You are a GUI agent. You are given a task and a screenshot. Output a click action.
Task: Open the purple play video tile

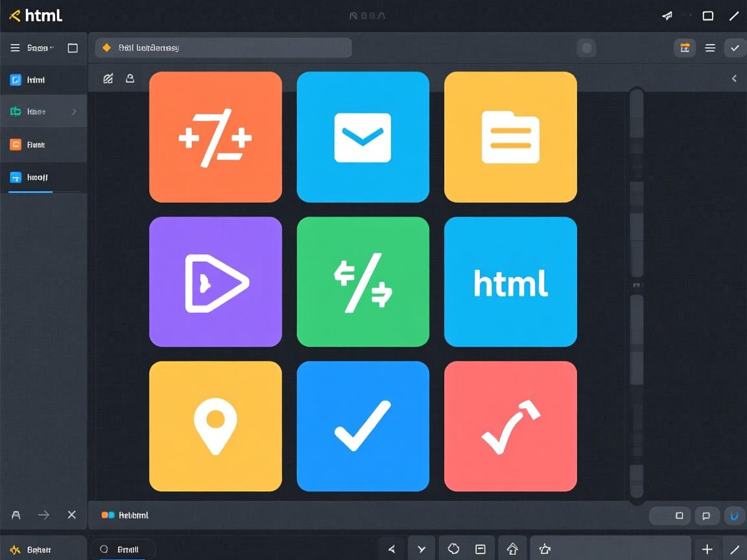tap(215, 282)
